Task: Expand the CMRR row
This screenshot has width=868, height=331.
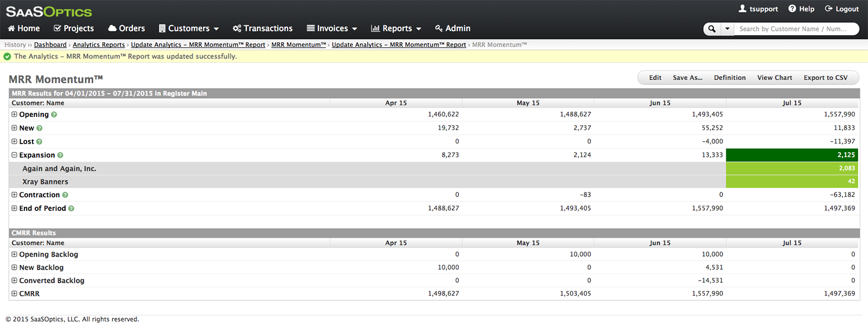Action: (14, 294)
